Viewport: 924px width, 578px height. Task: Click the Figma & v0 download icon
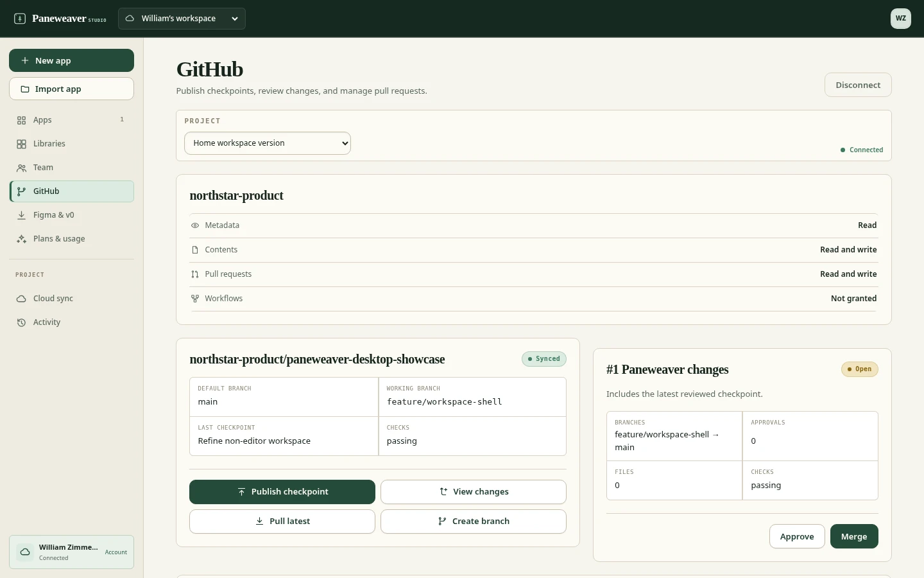tap(21, 215)
